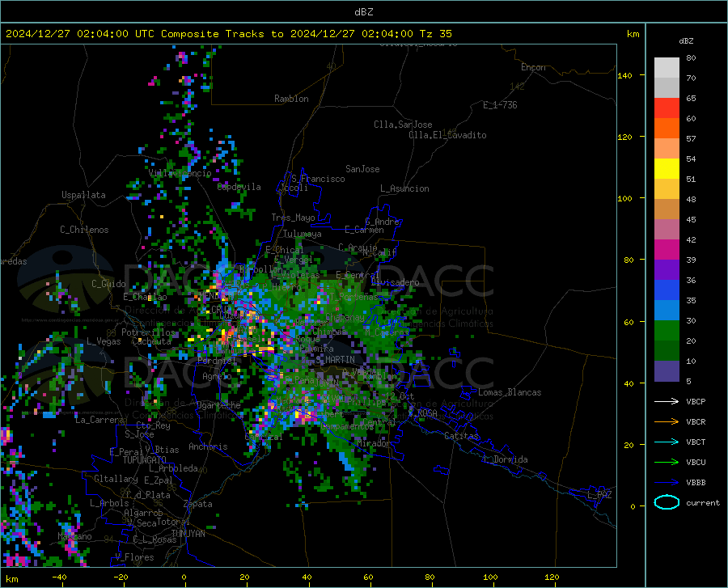Click the 'L_PAZ' map label
This screenshot has width=728, height=588.
[600, 495]
